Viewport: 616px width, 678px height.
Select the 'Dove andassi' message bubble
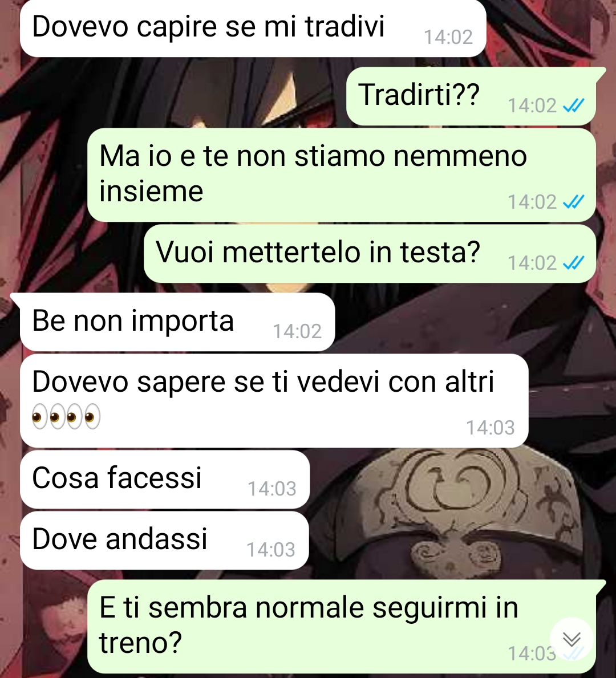164,540
